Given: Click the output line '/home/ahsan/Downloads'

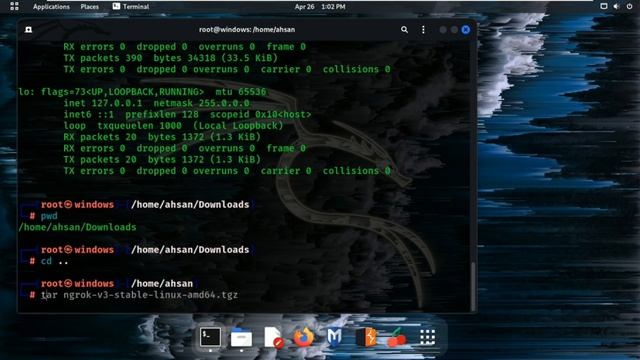Looking at the screenshot, I should click(x=78, y=227).
